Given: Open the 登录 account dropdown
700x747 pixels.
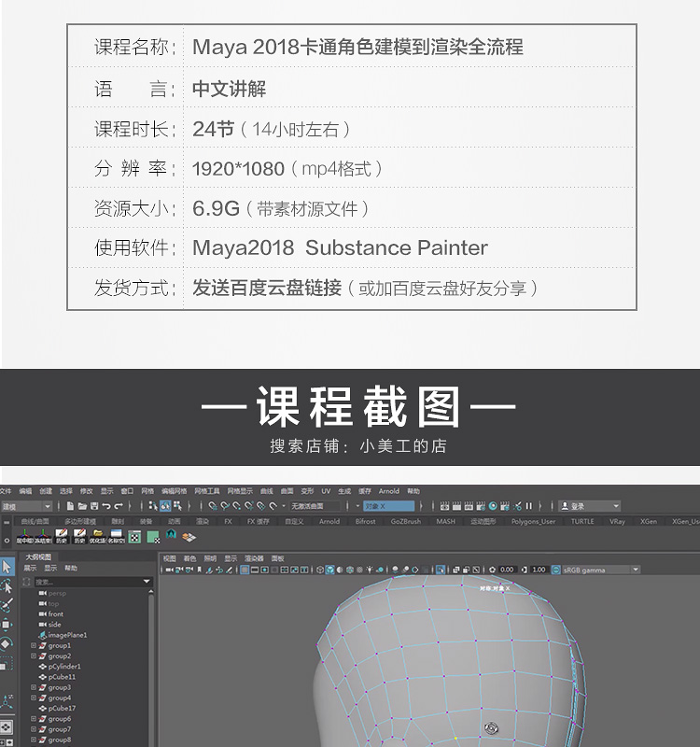Looking at the screenshot, I should pyautogui.click(x=590, y=506).
